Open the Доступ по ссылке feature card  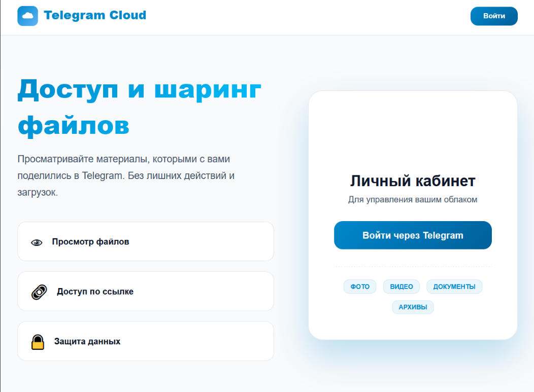[x=146, y=291]
